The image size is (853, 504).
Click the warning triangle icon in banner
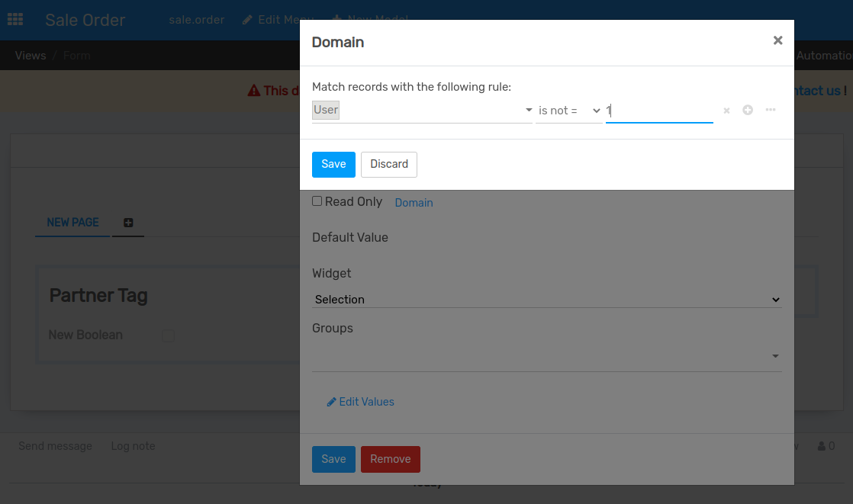(253, 91)
